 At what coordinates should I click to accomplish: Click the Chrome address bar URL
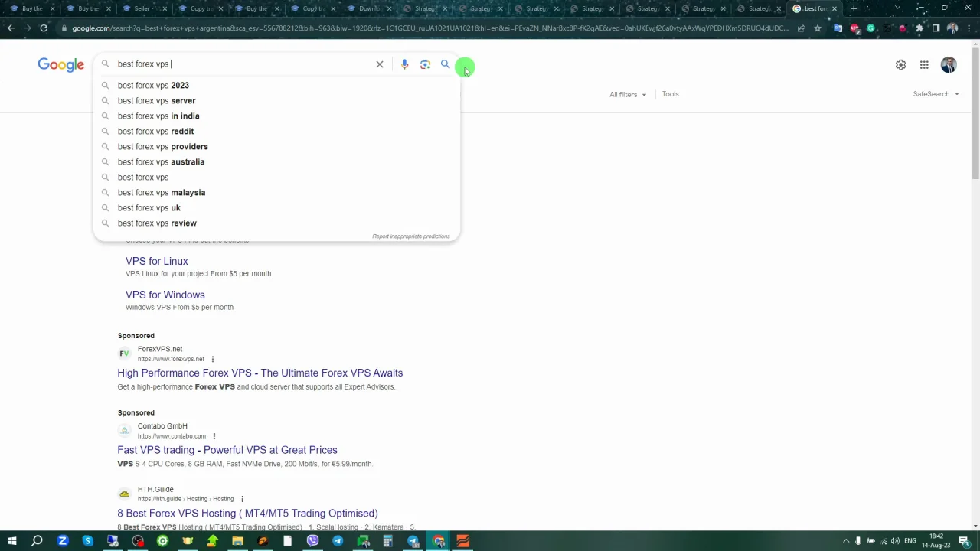click(429, 28)
